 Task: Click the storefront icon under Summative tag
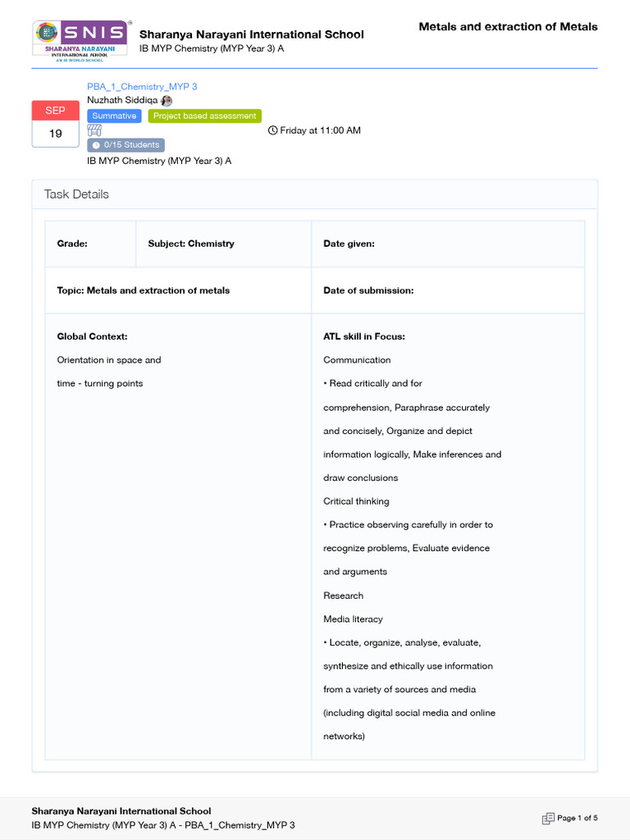(x=94, y=130)
